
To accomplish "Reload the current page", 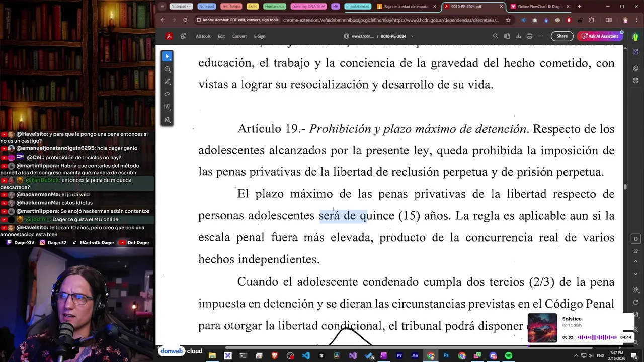I will pos(185,20).
